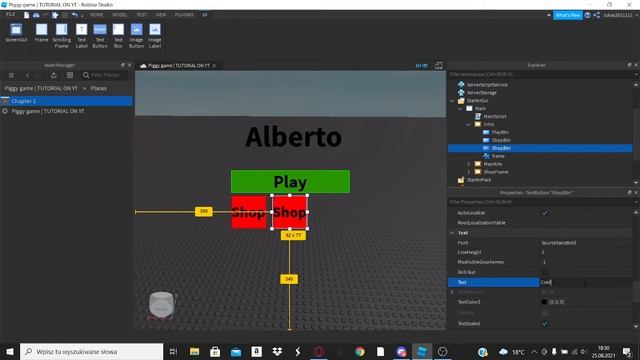This screenshot has height=360, width=640.
Task: Switch to the VIEW ribbon tab
Action: (x=161, y=15)
